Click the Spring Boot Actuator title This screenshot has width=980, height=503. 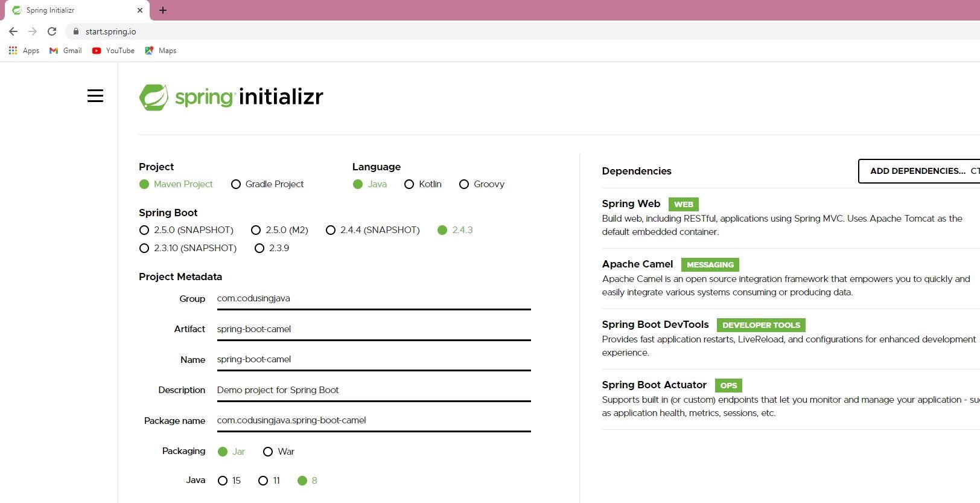point(654,385)
